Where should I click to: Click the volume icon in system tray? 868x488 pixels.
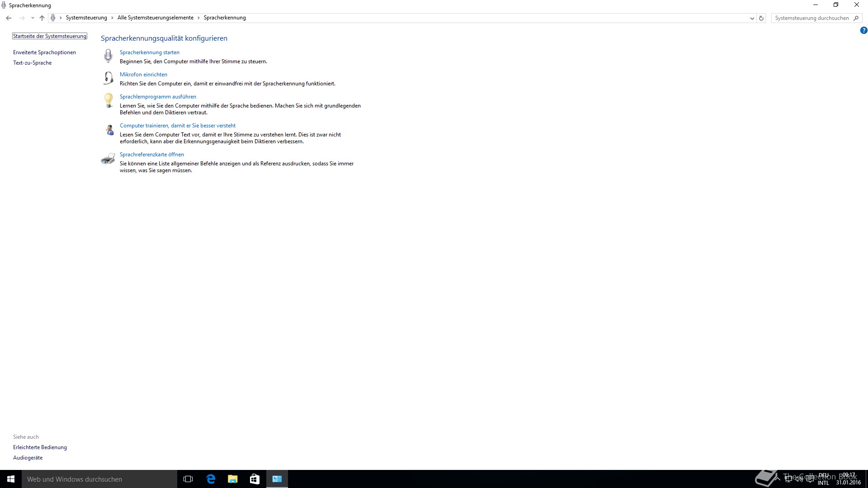point(799,479)
